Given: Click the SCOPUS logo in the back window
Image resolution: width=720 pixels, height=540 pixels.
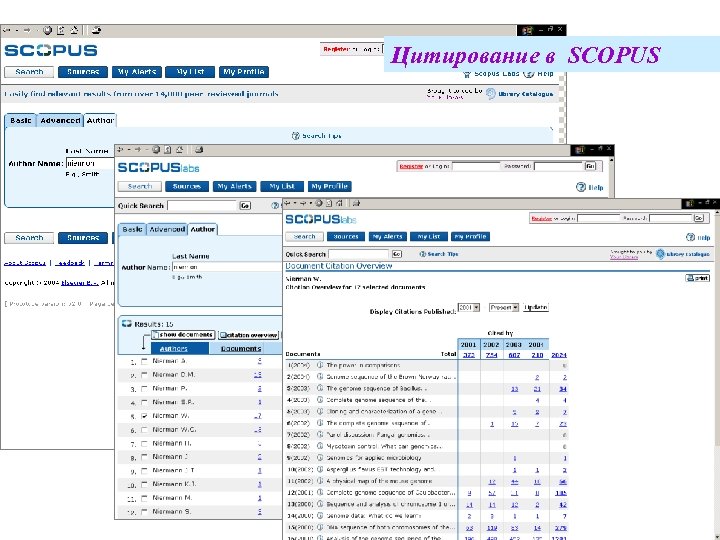Looking at the screenshot, I should click(x=51, y=50).
